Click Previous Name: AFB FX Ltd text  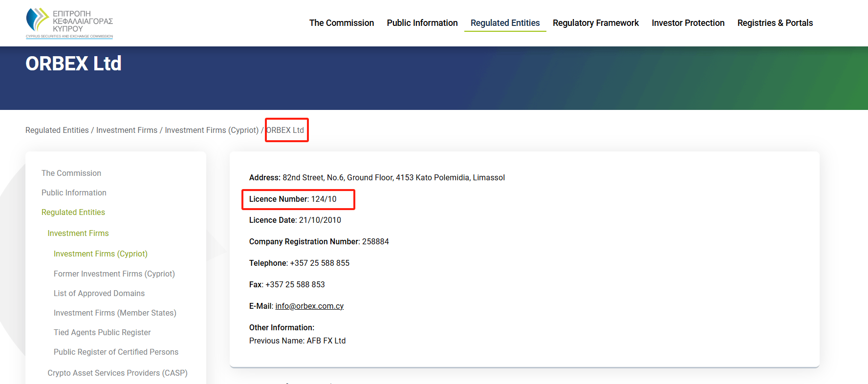click(x=297, y=341)
